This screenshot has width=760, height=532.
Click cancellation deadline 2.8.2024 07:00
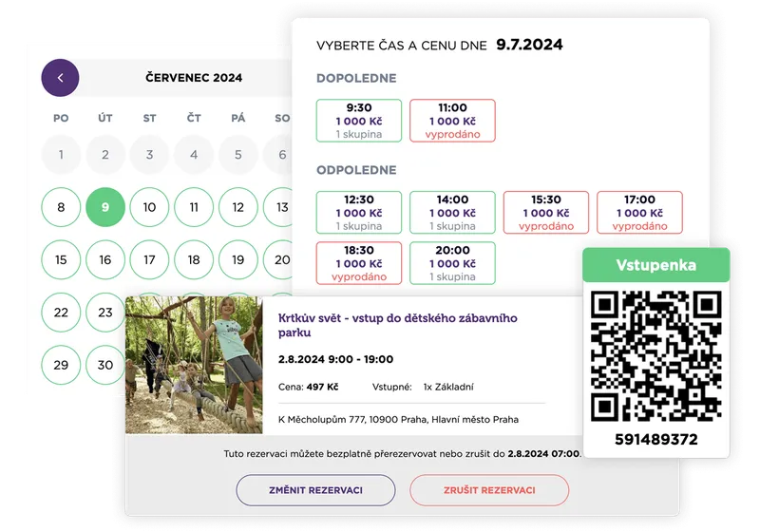pyautogui.click(x=543, y=454)
